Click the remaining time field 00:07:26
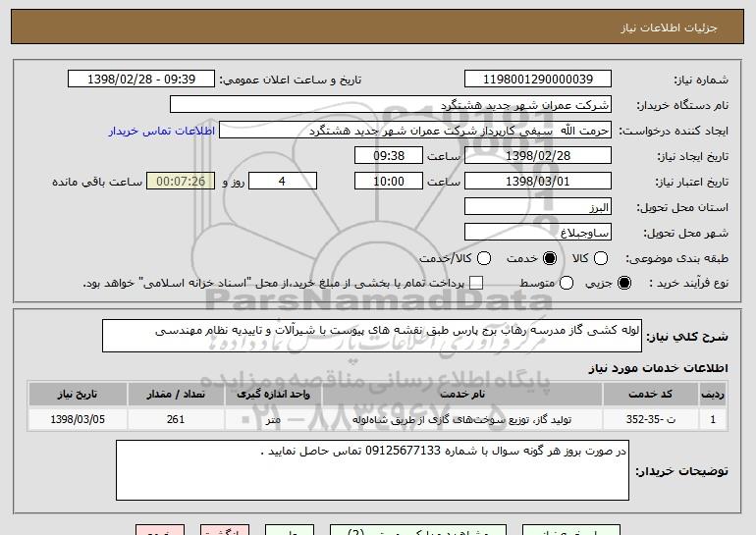Image resolution: width=756 pixels, height=535 pixels. [x=181, y=182]
